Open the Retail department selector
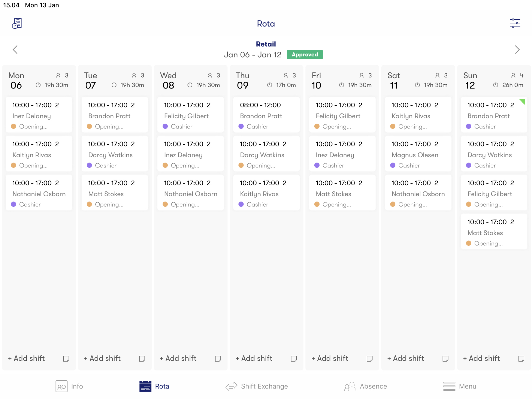Image resolution: width=532 pixels, height=399 pixels. 266,44
